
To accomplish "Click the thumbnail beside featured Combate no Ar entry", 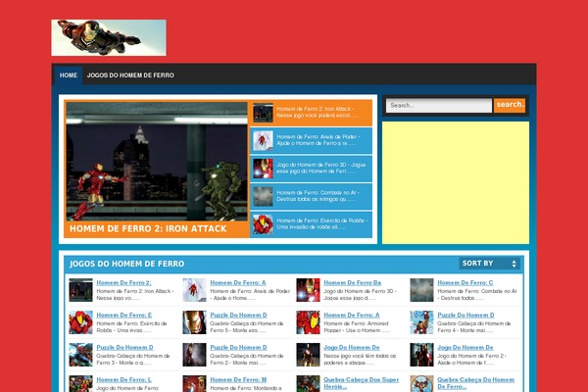I will [x=263, y=196].
